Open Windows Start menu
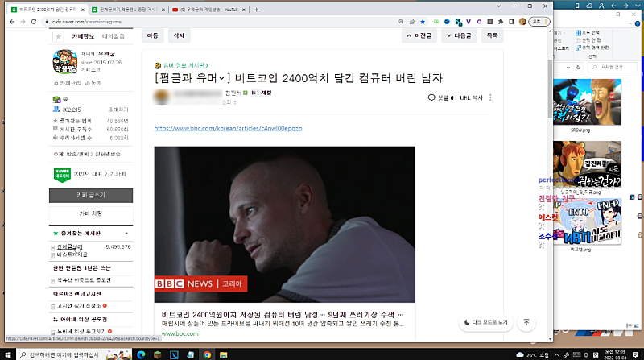The image size is (644, 360). coord(8,354)
